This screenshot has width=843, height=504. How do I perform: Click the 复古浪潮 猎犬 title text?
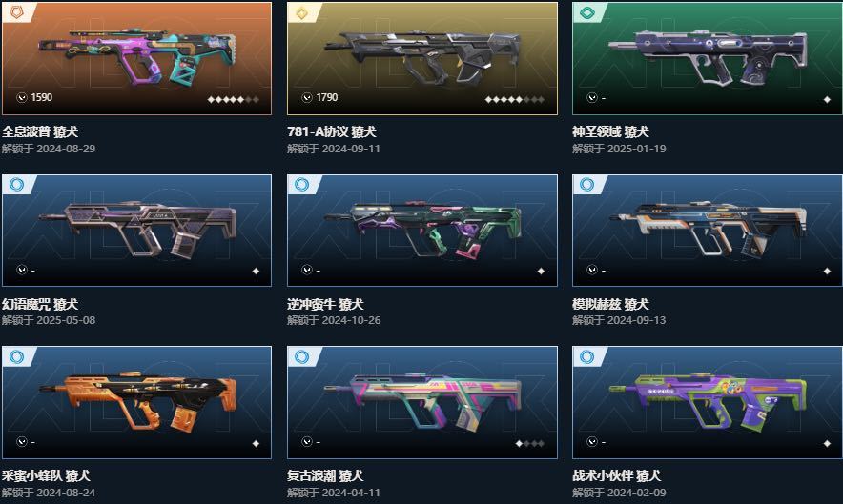pos(325,475)
